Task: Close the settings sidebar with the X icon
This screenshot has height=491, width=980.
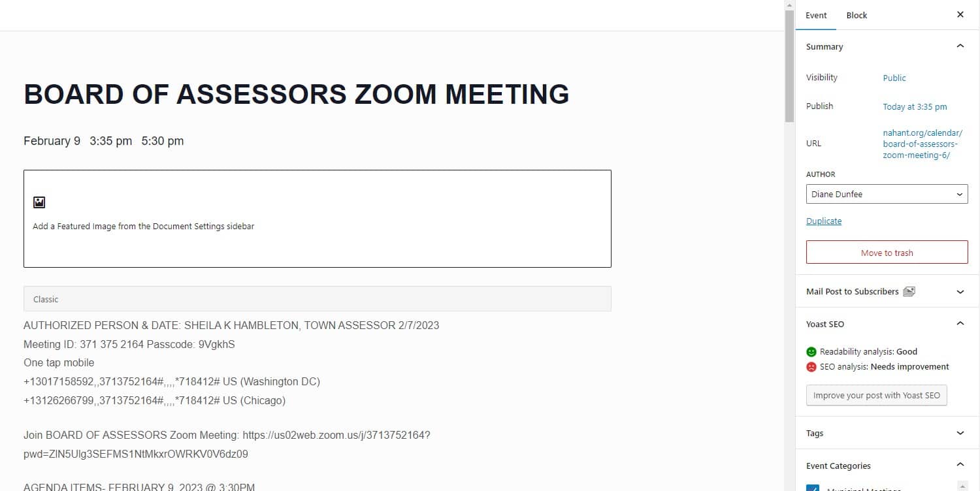Action: (960, 14)
